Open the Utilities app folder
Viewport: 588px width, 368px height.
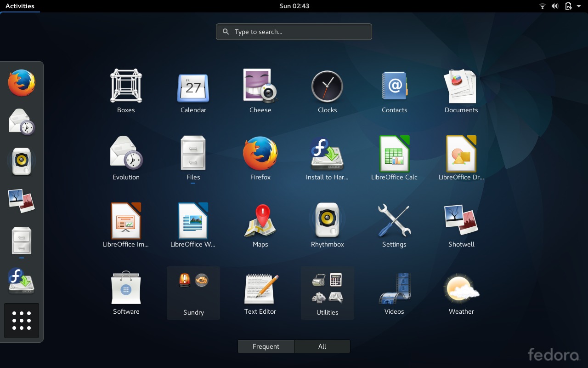(327, 287)
